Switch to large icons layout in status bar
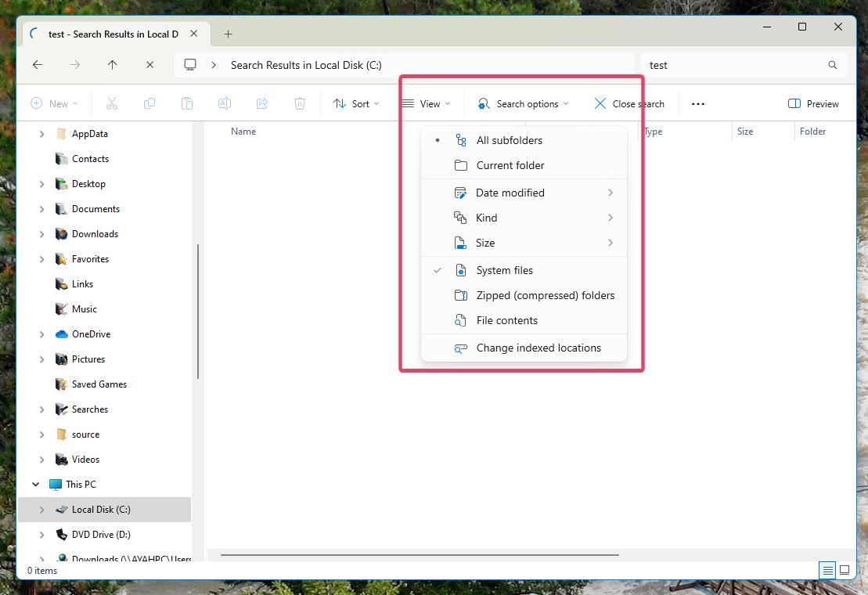This screenshot has height=595, width=868. pos(845,570)
